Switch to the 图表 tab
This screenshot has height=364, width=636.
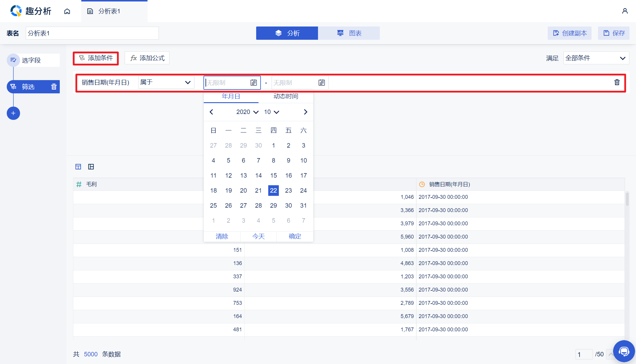click(x=349, y=33)
